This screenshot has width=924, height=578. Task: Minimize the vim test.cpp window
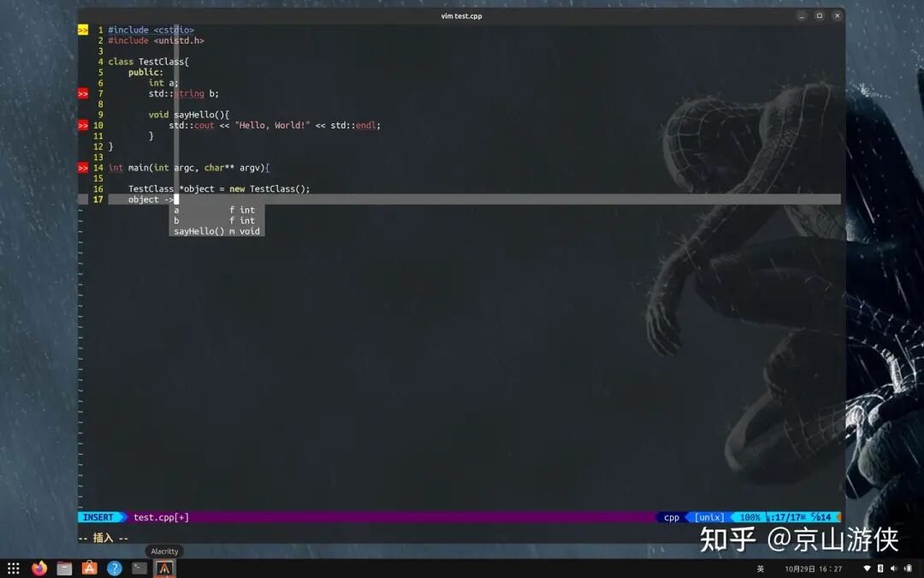click(802, 16)
